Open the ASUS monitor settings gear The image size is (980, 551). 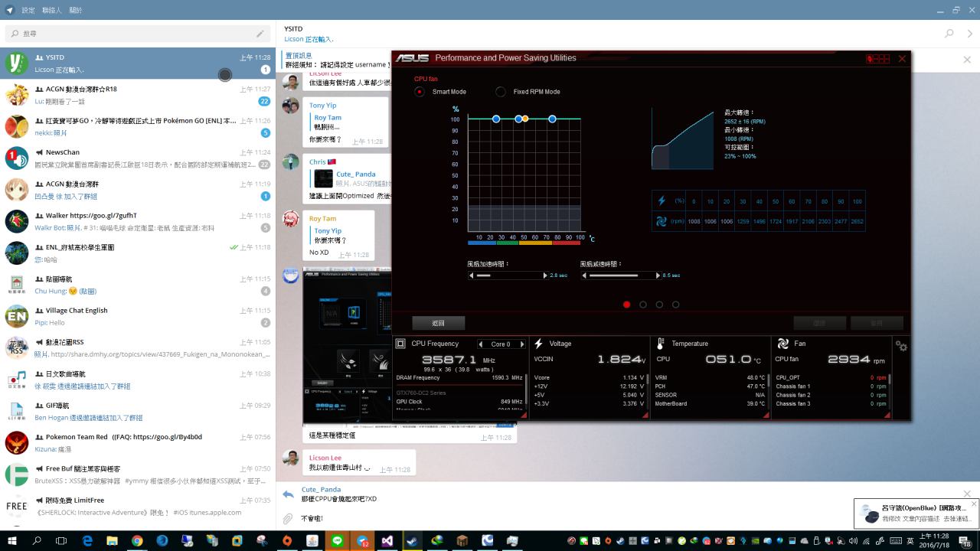coord(901,347)
